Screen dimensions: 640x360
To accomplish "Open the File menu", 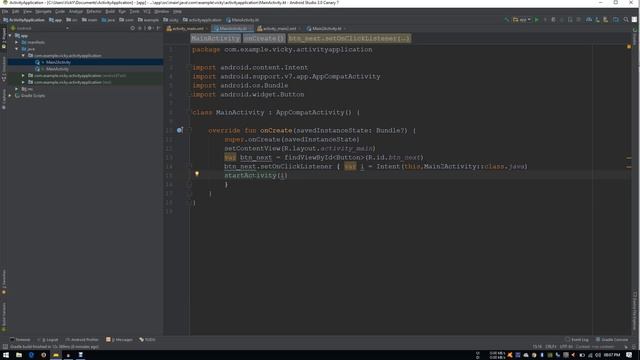I will pos(4,11).
